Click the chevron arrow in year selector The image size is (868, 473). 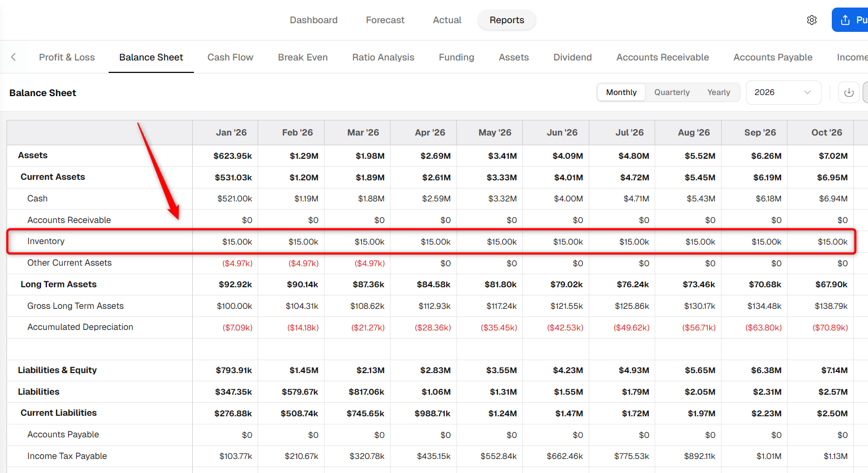[x=808, y=92]
